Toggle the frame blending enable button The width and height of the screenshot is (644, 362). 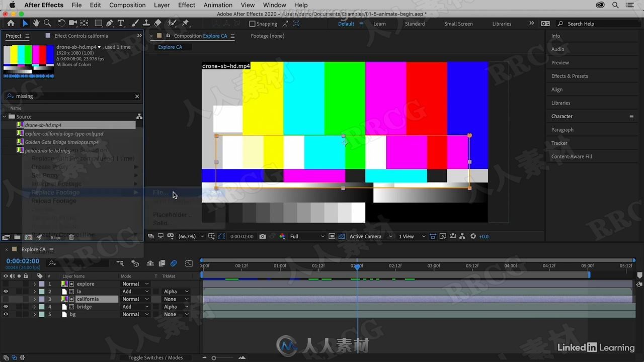tap(162, 263)
